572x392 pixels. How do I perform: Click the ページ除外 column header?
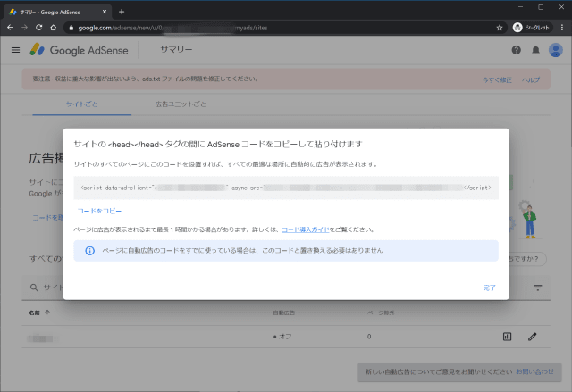pyautogui.click(x=381, y=313)
